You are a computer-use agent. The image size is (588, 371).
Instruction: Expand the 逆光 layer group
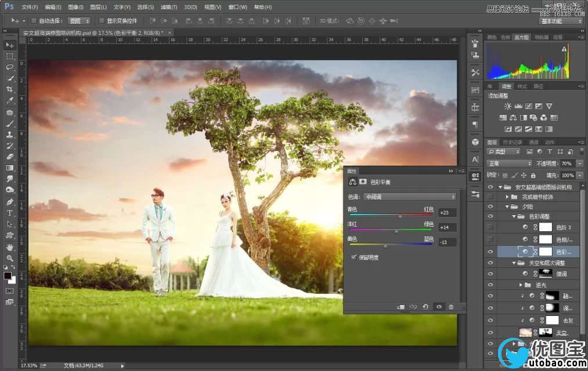[521, 285]
